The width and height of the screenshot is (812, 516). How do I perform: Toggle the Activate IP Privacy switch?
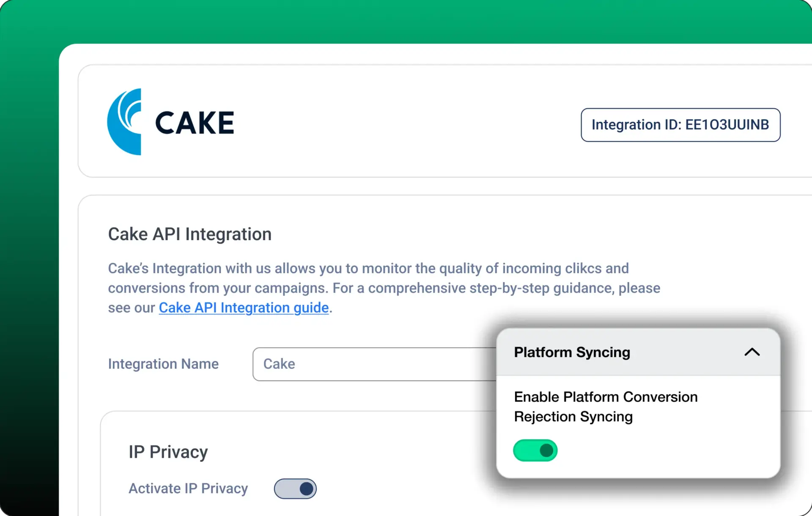click(x=295, y=489)
